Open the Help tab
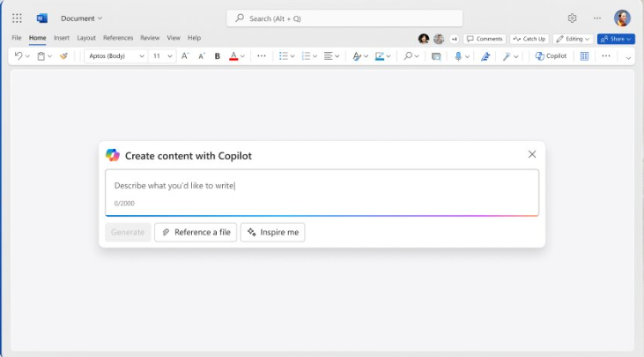 pyautogui.click(x=195, y=38)
